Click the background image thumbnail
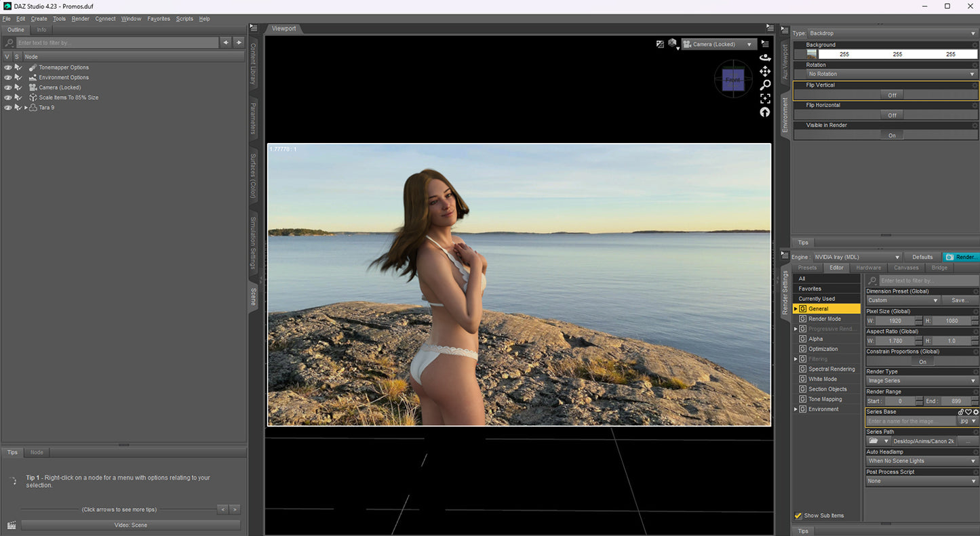This screenshot has height=536, width=980. [812, 54]
